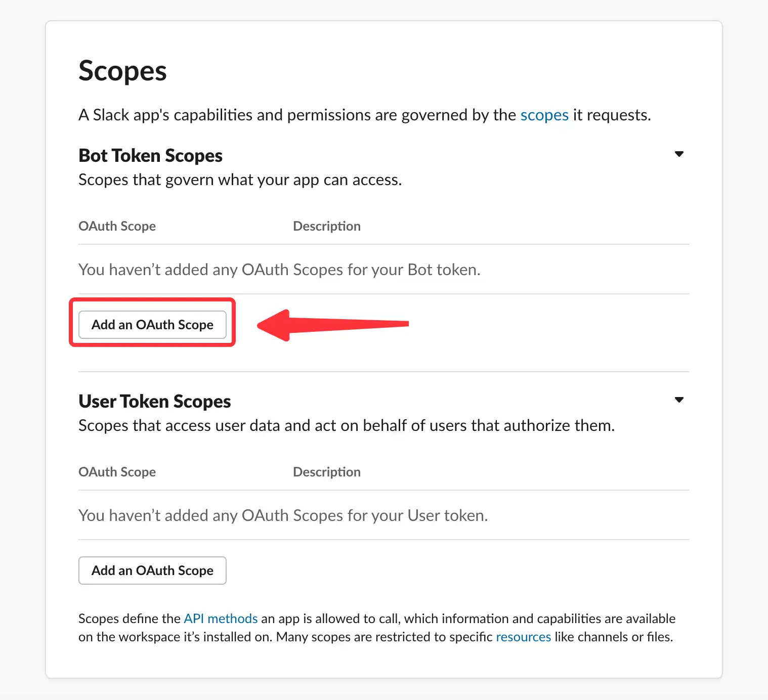Click the text 'Scopes that govern what your app can access'
This screenshot has height=700, width=768.
(240, 180)
